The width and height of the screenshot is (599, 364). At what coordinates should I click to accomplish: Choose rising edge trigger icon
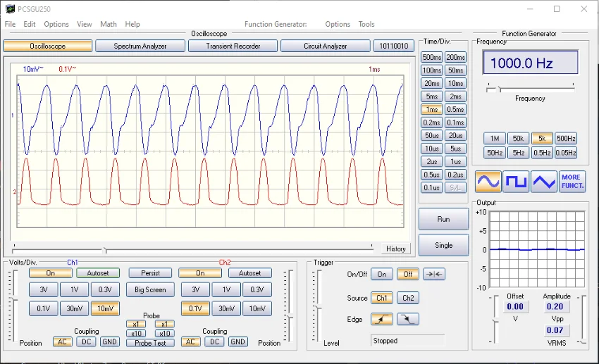[x=381, y=320]
